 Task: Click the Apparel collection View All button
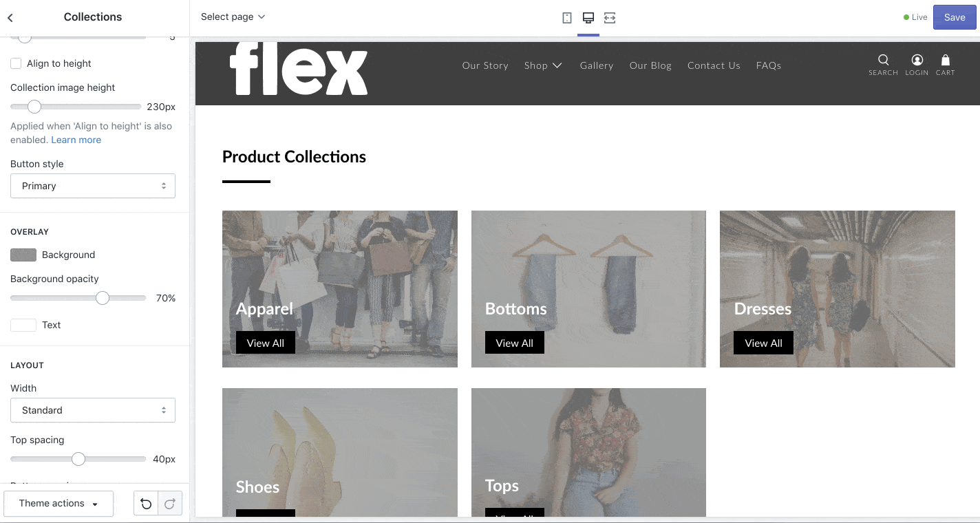coord(266,343)
